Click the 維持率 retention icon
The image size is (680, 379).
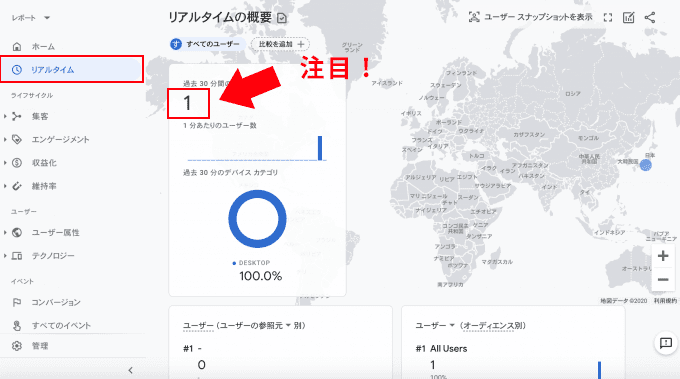17,186
